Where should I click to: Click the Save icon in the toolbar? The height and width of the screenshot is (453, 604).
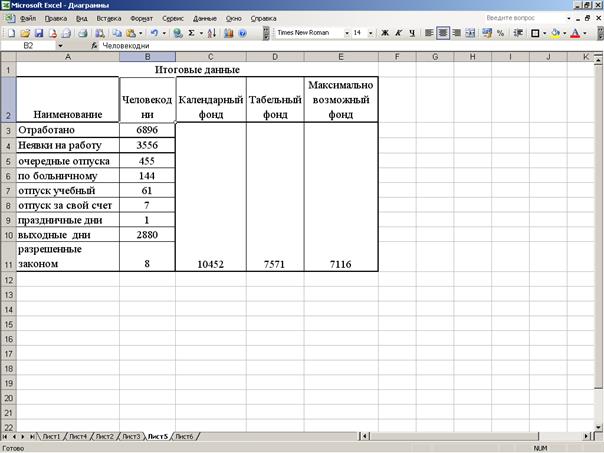pos(40,33)
